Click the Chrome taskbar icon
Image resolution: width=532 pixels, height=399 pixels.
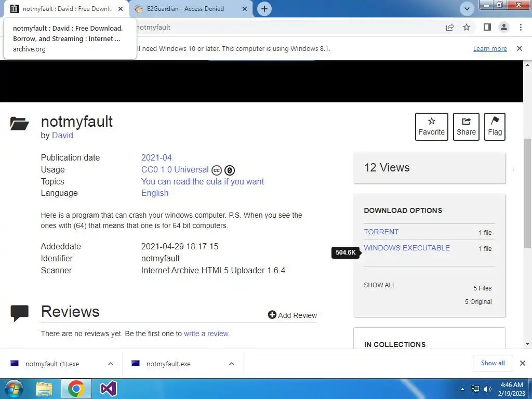tap(76, 389)
